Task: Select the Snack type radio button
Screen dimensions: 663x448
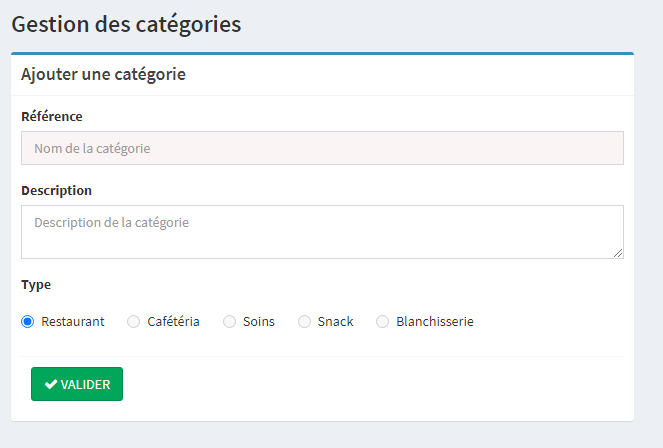Action: [304, 322]
